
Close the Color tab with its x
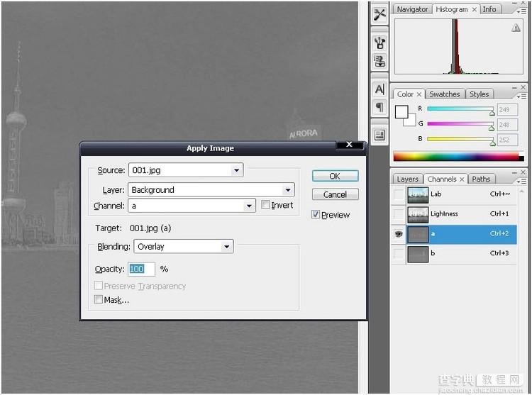tap(419, 94)
